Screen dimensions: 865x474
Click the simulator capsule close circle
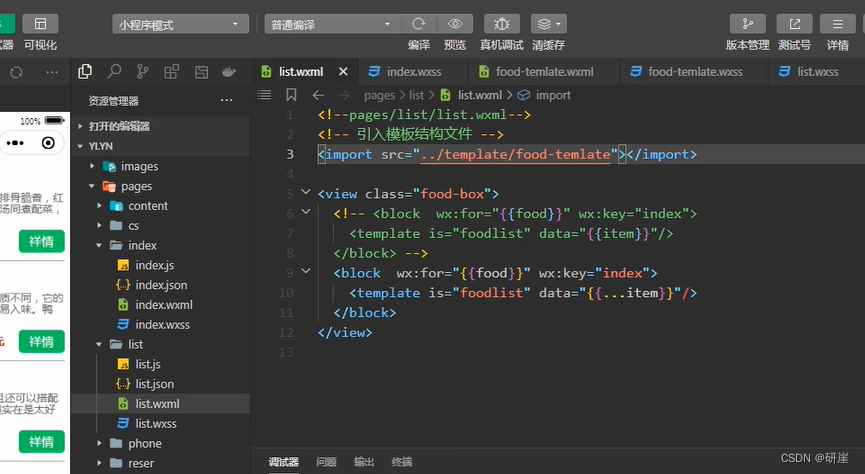49,143
